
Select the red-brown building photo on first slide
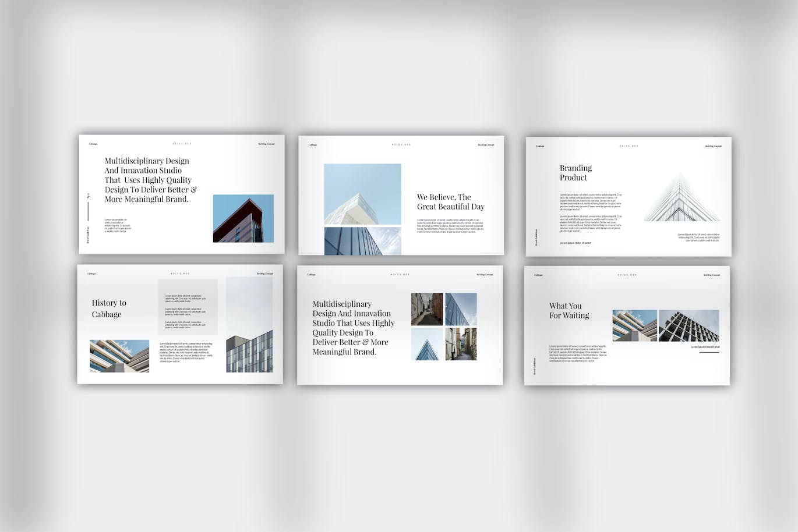(x=243, y=218)
